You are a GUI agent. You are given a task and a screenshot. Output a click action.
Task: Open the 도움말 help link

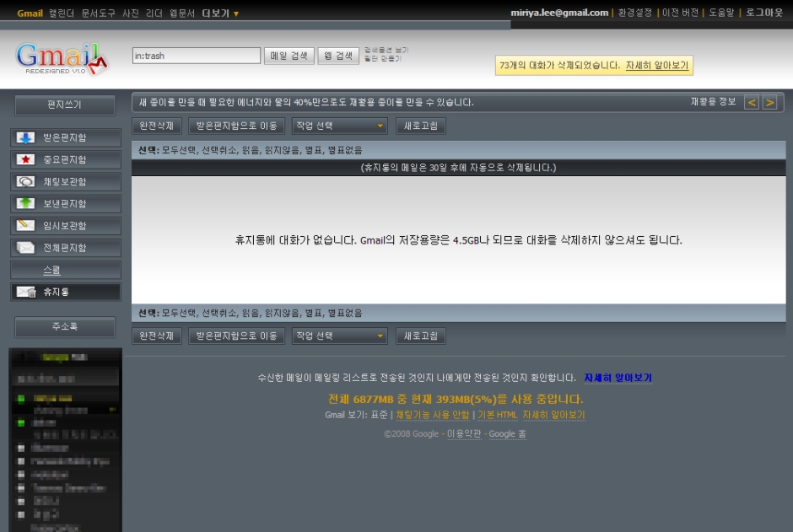tap(721, 13)
